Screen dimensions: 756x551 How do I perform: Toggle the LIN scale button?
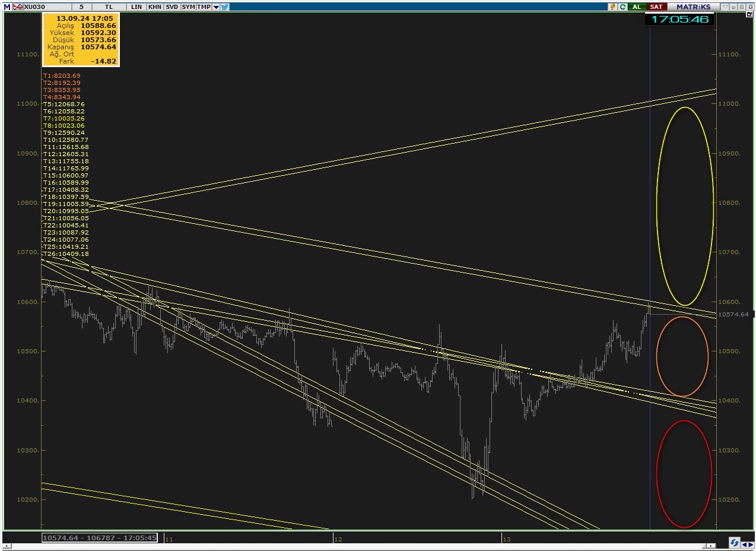click(x=136, y=7)
